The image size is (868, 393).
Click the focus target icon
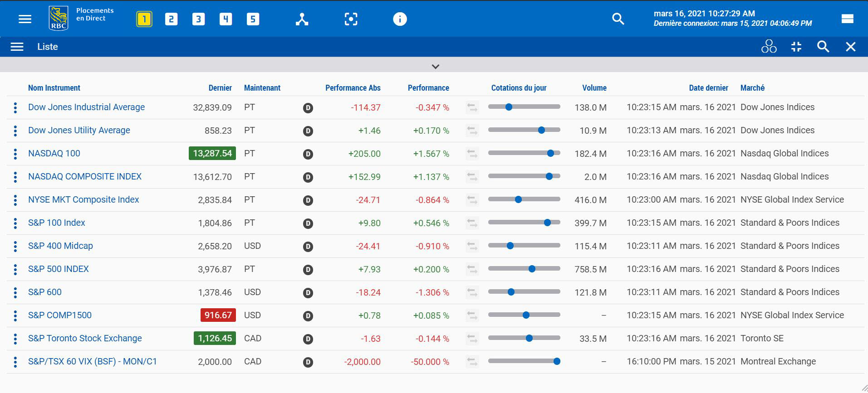[x=351, y=19]
